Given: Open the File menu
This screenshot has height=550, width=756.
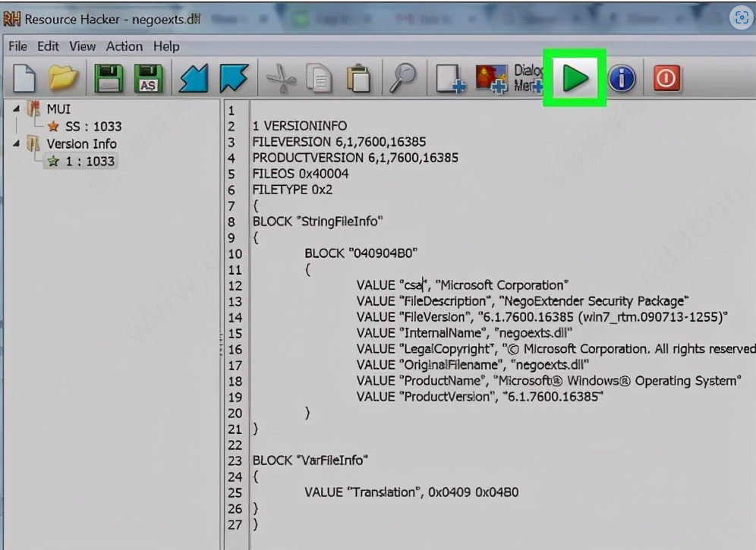Looking at the screenshot, I should pos(17,46).
